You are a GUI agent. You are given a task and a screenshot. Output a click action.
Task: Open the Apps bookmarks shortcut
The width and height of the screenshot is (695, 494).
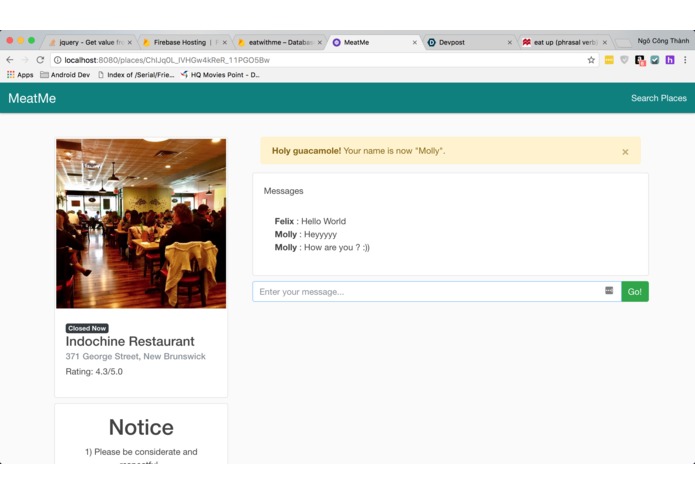(x=20, y=75)
